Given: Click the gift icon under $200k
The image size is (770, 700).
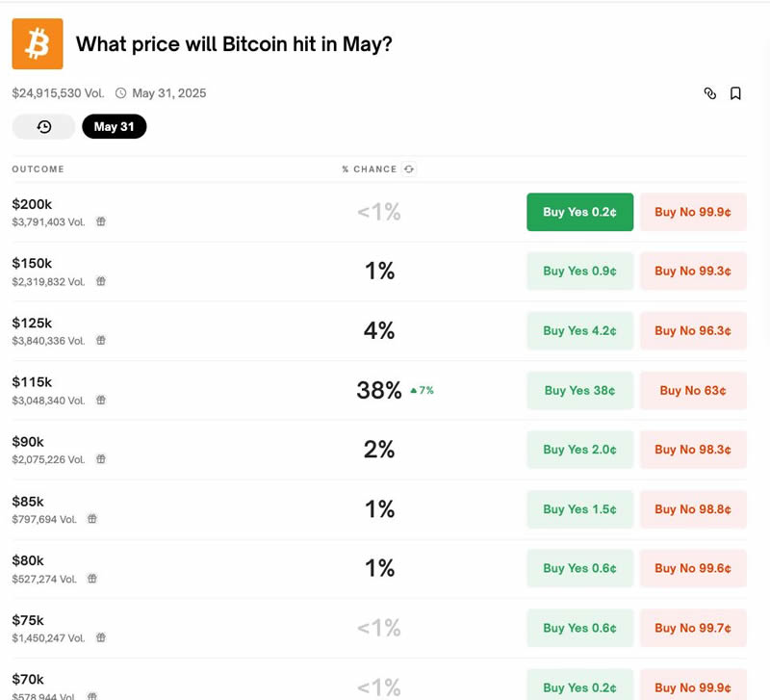Looking at the screenshot, I should tap(101, 221).
